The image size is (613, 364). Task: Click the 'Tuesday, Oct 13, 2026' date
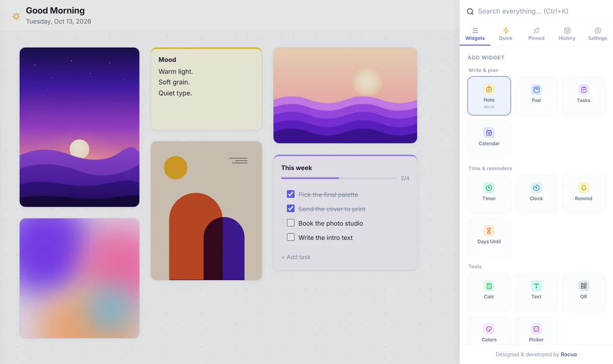(x=59, y=21)
